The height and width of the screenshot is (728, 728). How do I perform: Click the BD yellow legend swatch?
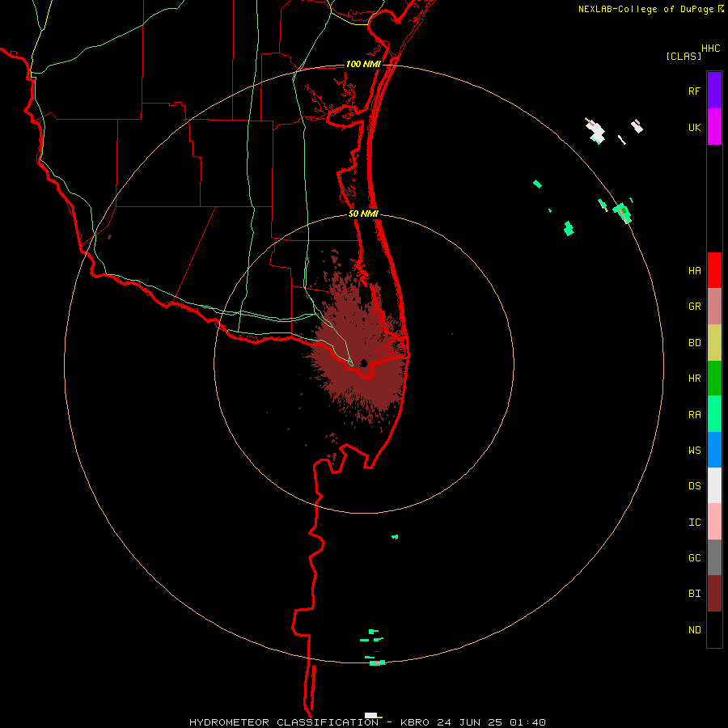click(x=714, y=343)
